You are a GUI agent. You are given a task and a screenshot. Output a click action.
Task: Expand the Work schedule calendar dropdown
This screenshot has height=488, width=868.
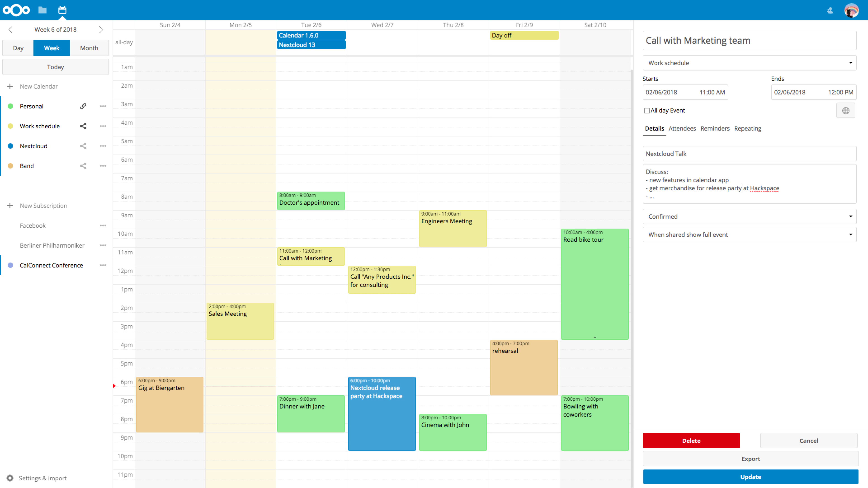(x=851, y=63)
